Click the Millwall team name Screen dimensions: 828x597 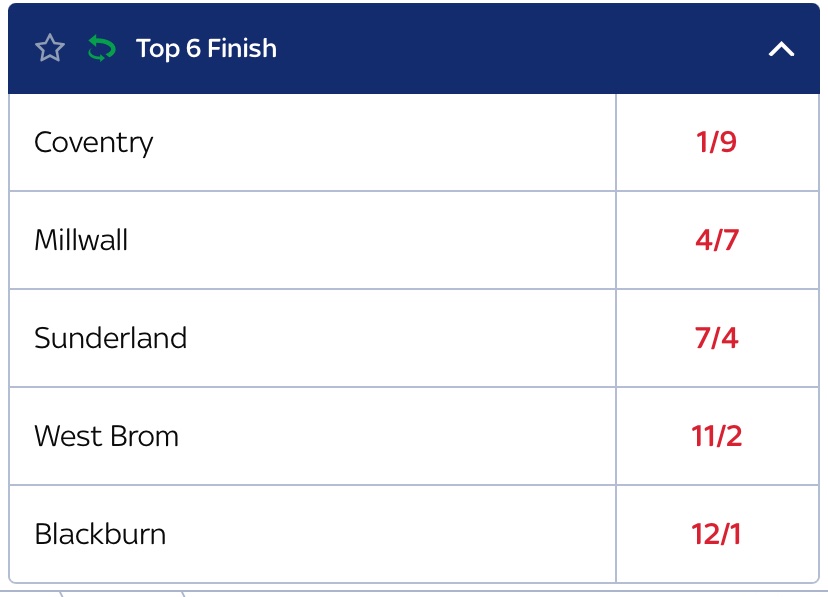(81, 240)
